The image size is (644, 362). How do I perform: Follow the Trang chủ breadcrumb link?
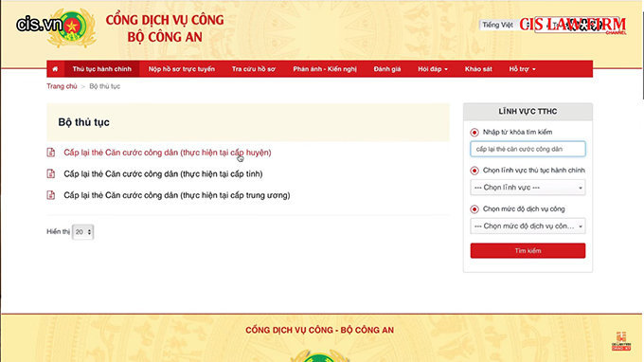[x=62, y=86]
